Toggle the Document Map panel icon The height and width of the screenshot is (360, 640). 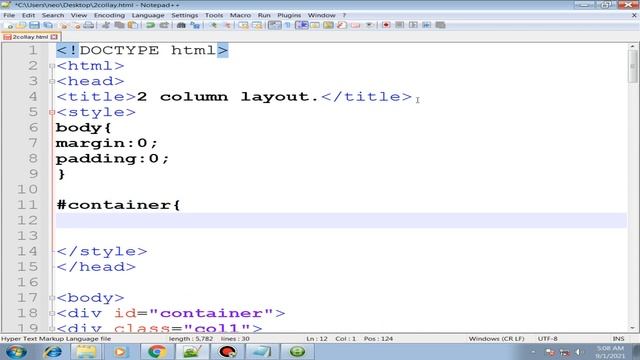coord(328,25)
